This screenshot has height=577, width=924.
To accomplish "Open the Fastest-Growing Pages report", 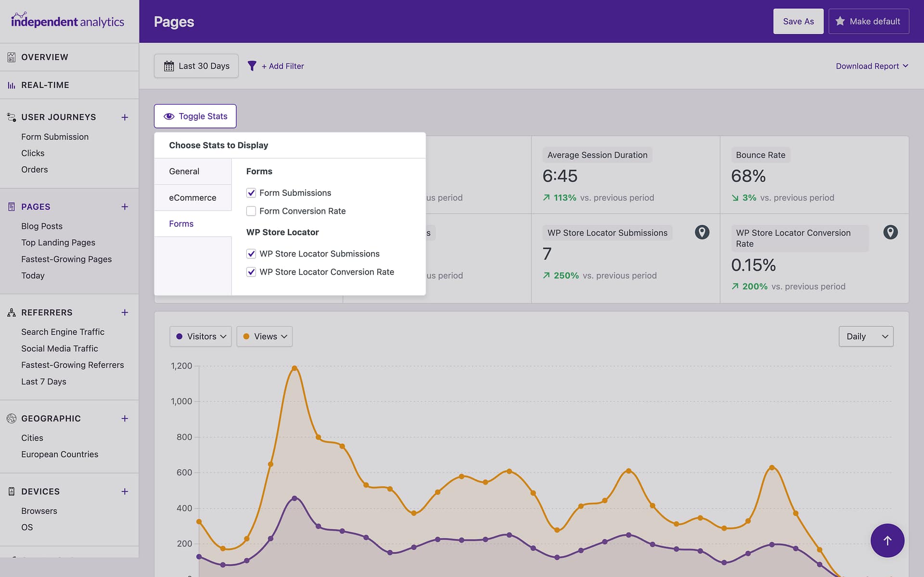I will coord(66,259).
